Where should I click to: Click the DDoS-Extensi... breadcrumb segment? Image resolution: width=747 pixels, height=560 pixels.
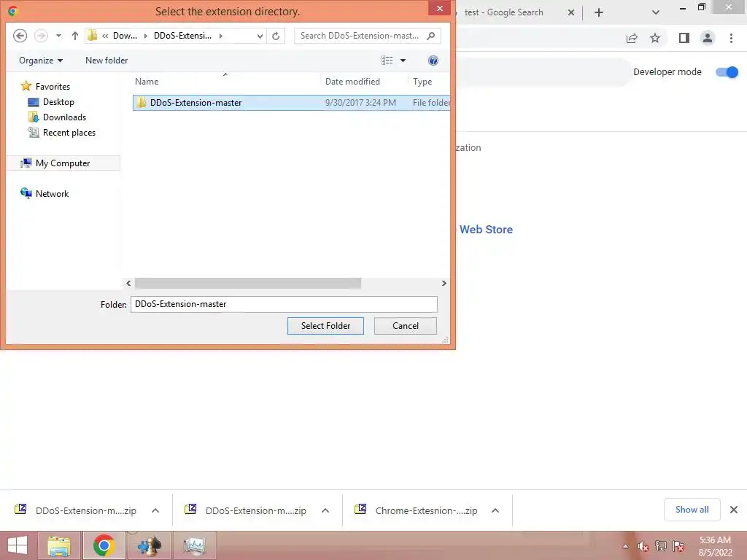182,36
